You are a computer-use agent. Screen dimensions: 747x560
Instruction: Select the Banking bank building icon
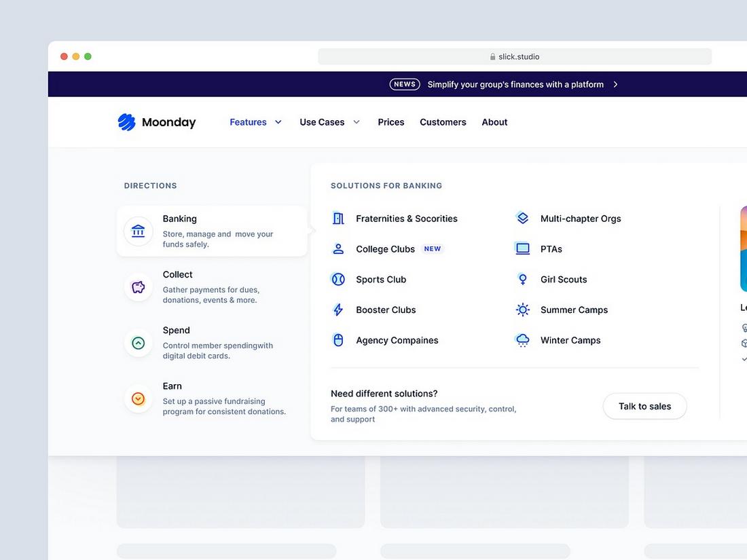click(x=139, y=231)
